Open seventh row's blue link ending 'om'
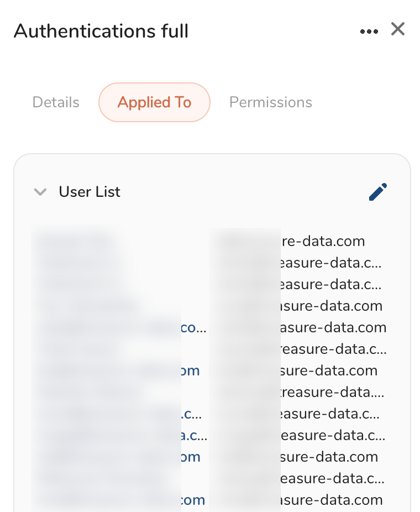Screen dimensions: 420x512 (x=191, y=370)
